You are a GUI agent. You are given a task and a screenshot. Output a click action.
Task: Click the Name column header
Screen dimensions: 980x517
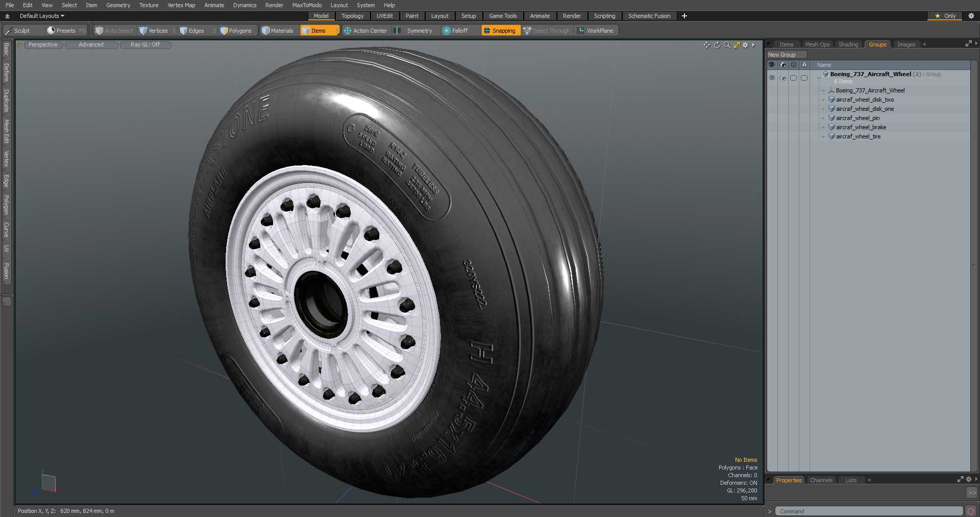click(x=890, y=65)
